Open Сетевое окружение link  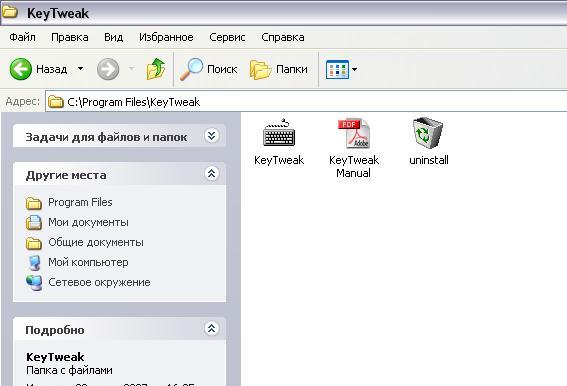pyautogui.click(x=99, y=282)
